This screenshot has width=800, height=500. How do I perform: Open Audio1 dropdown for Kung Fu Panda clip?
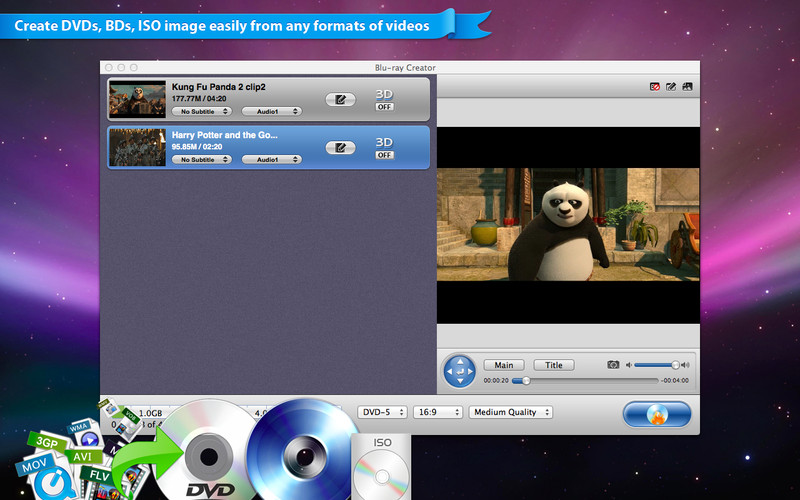pos(271,111)
